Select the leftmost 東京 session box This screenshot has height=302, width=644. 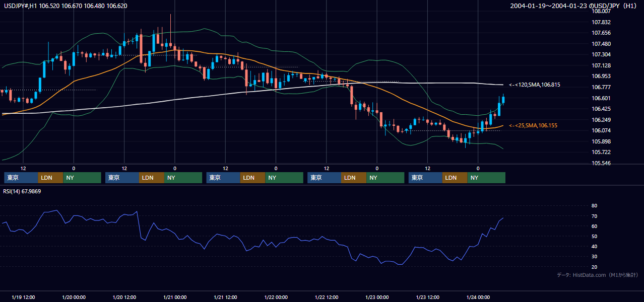point(21,178)
